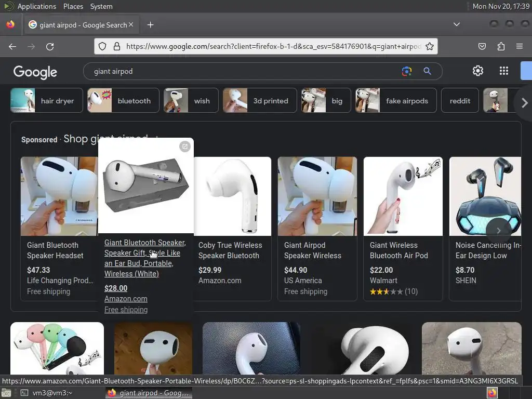
Task: Click the address bar URL
Action: click(x=273, y=46)
